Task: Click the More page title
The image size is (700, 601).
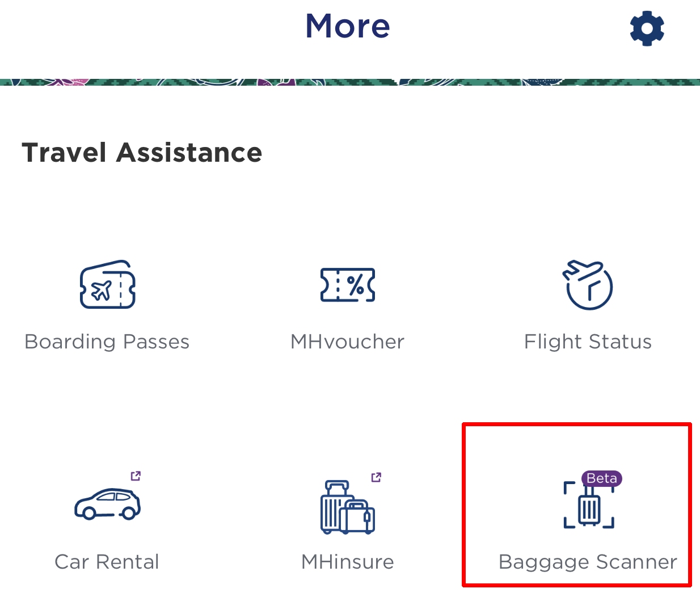Action: click(348, 26)
